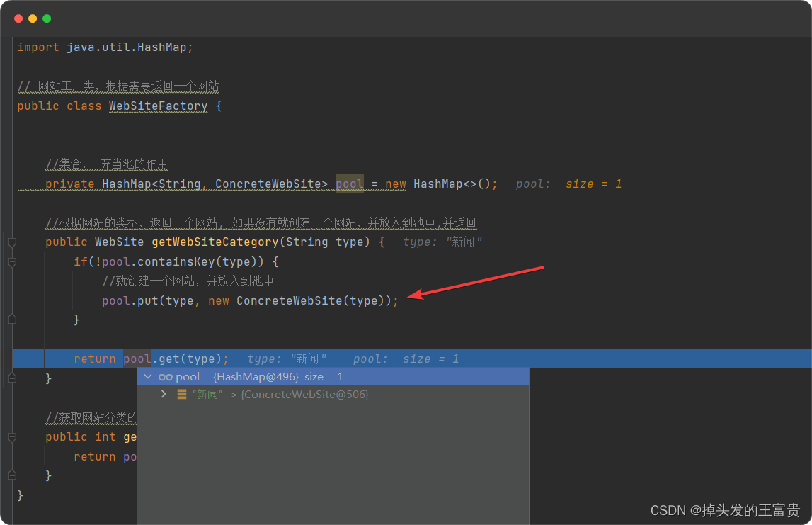Image resolution: width=812 pixels, height=525 pixels.
Task: Click the highlighted pool field declaration
Action: coord(350,184)
